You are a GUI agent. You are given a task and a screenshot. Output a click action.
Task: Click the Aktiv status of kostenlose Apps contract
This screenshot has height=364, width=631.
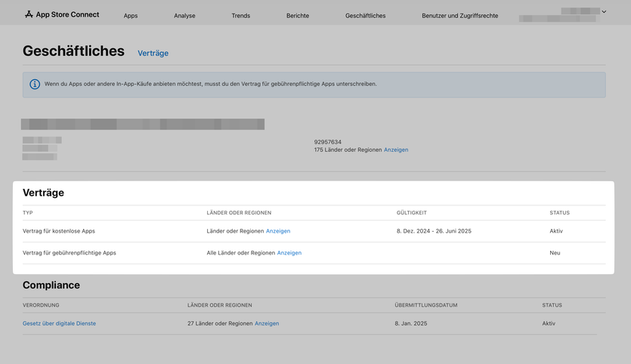556,231
